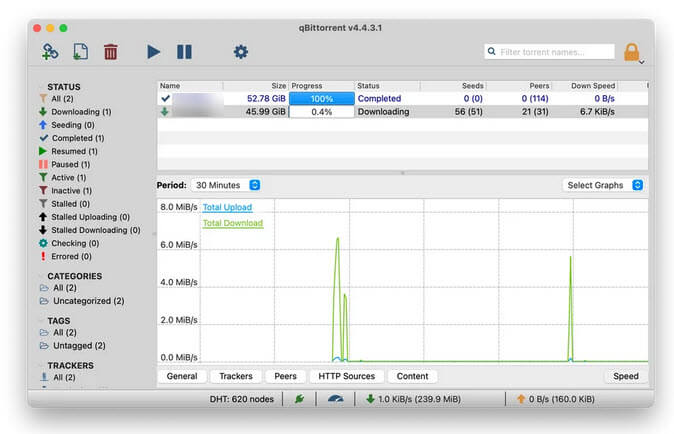Sort torrents by Progress column
This screenshot has height=434, width=674.
click(322, 86)
